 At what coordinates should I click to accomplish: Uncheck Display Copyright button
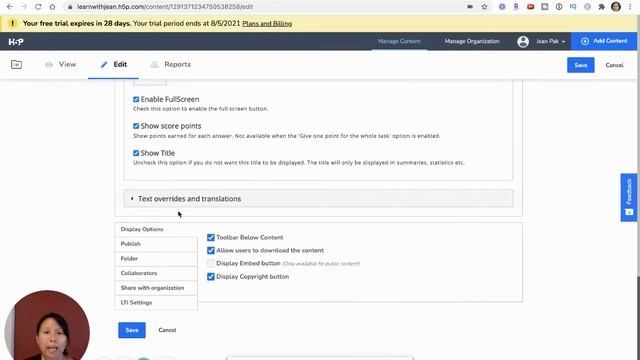pyautogui.click(x=211, y=277)
